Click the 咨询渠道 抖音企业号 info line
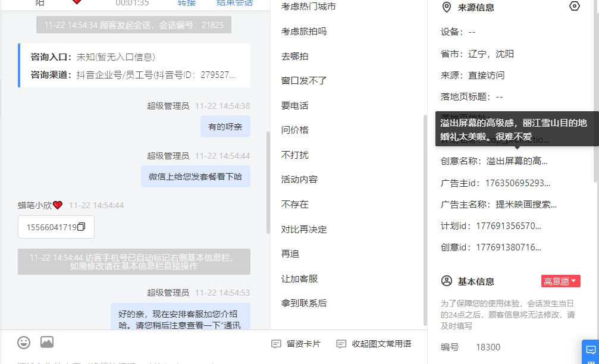 point(133,74)
